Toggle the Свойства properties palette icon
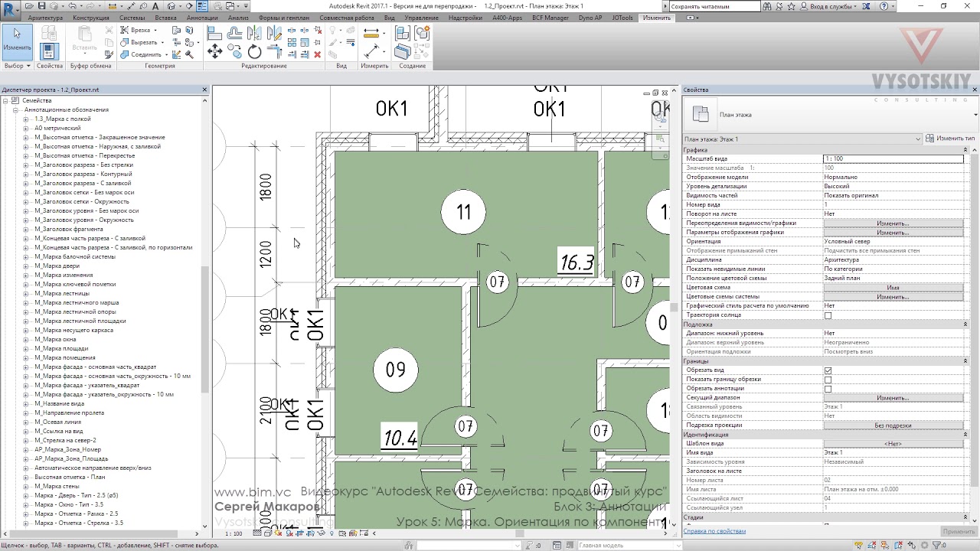Image resolution: width=980 pixels, height=551 pixels. [49, 51]
